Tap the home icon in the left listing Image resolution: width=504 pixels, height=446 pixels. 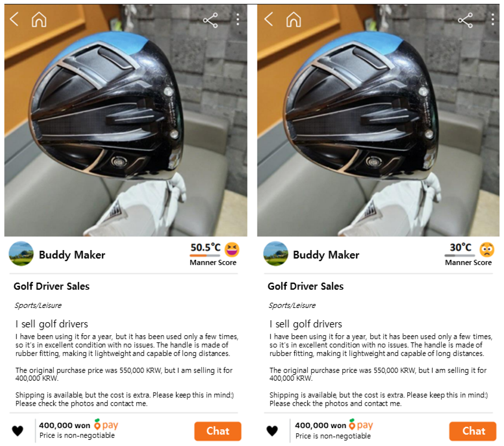tap(39, 19)
